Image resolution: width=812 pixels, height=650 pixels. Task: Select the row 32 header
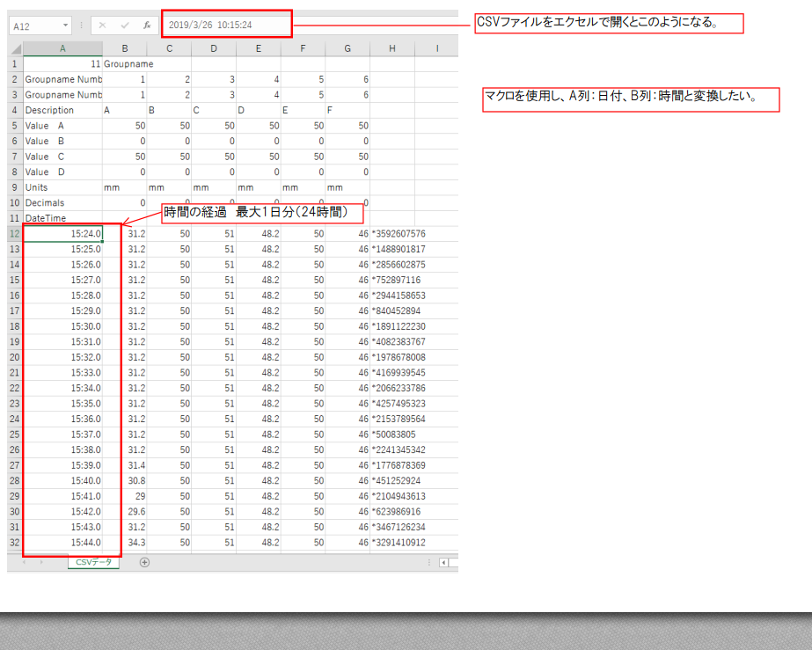pos(15,543)
